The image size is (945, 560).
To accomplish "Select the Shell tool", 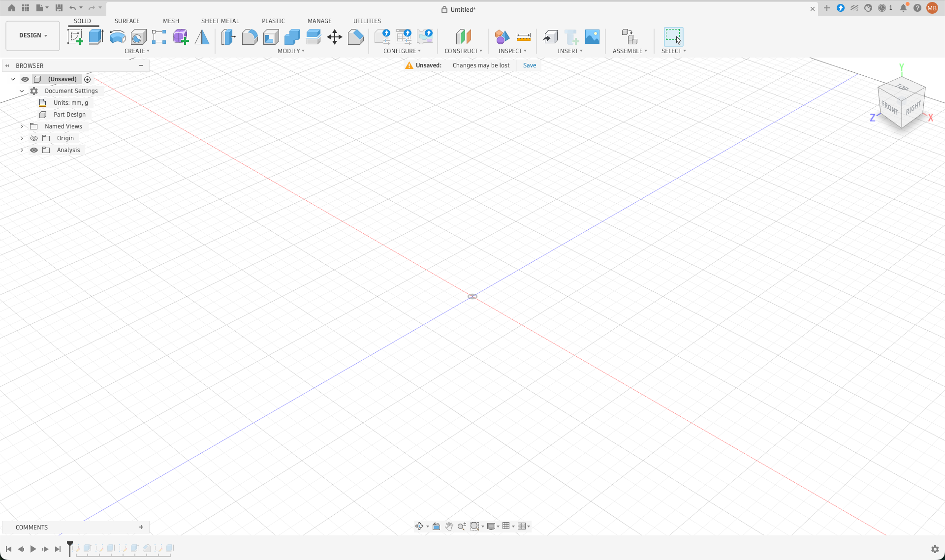I will 271,37.
